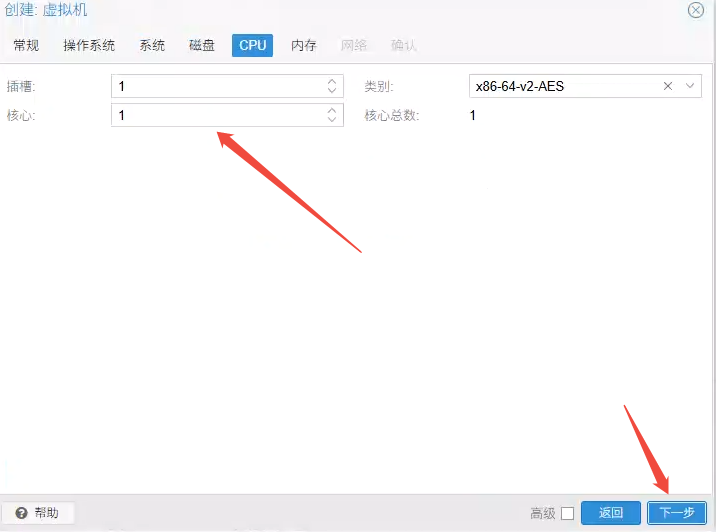Viewport: 716px width, 532px height.
Task: Switch to the 内存 tab
Action: [x=304, y=45]
